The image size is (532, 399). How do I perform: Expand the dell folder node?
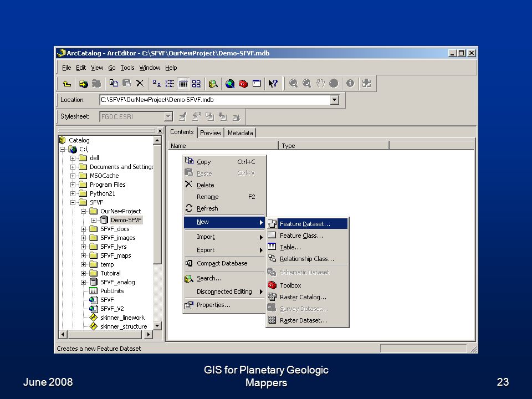click(73, 158)
